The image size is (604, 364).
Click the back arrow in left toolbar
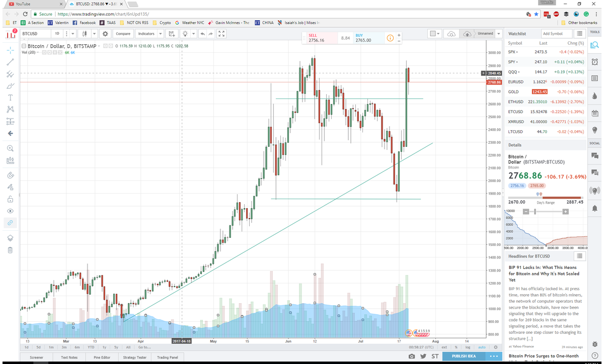coord(10,133)
